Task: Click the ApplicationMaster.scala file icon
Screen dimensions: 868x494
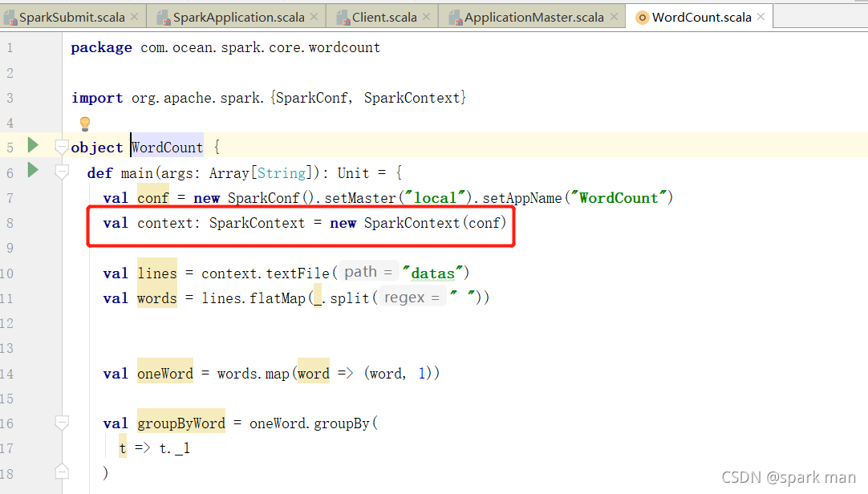Action: [456, 18]
